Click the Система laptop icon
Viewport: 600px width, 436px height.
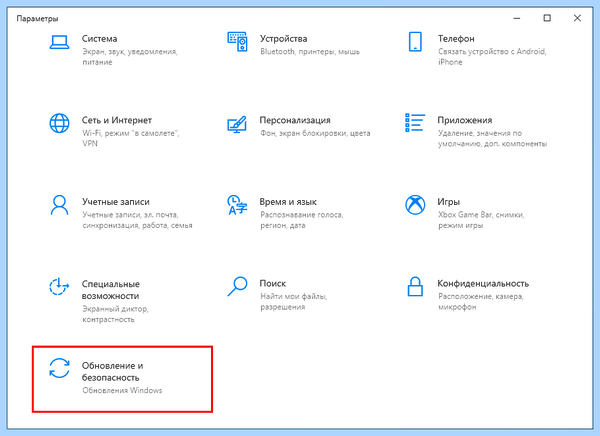(x=59, y=42)
